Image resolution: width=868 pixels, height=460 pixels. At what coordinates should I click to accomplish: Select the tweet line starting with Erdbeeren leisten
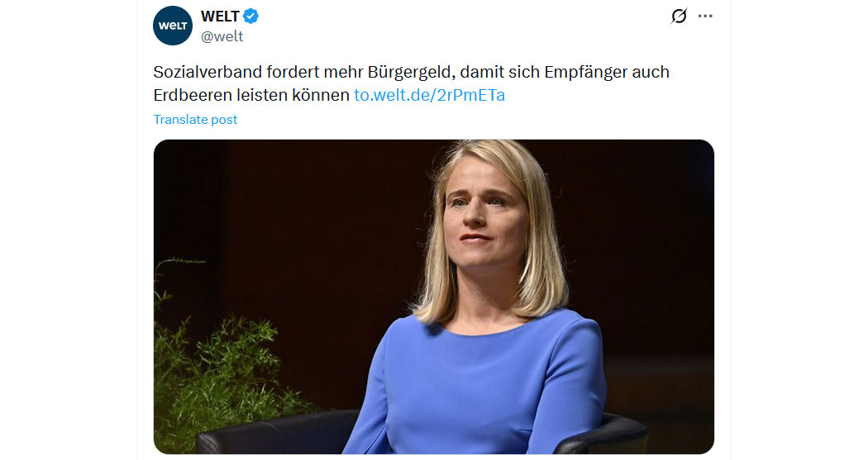(251, 95)
